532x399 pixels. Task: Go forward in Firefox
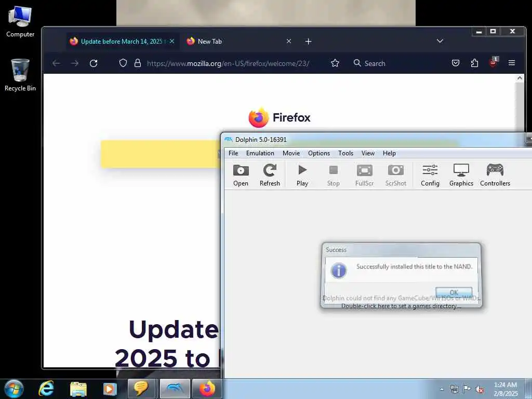[75, 63]
